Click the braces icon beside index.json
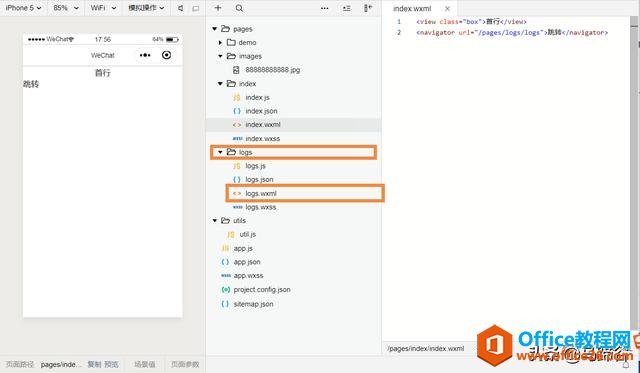This screenshot has height=373, width=640. 237,111
